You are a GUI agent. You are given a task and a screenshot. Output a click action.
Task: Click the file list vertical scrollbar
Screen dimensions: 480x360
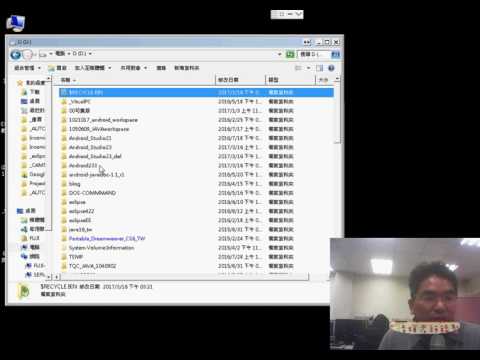(338, 113)
